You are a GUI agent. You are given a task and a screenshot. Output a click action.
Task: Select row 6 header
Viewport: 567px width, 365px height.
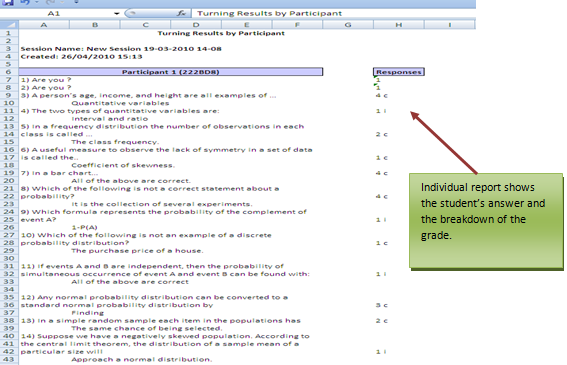[x=9, y=72]
